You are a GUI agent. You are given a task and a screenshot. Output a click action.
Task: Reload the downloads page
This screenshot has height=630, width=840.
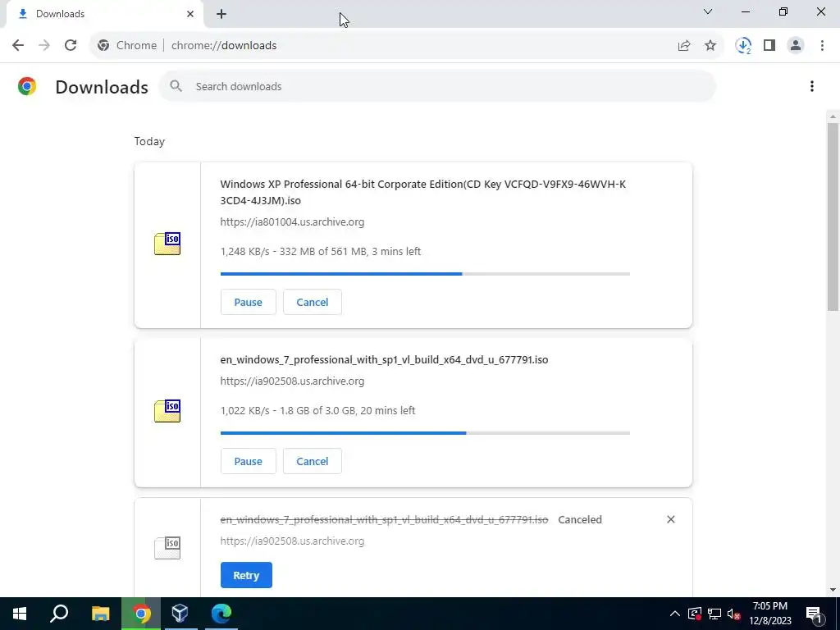coord(71,46)
